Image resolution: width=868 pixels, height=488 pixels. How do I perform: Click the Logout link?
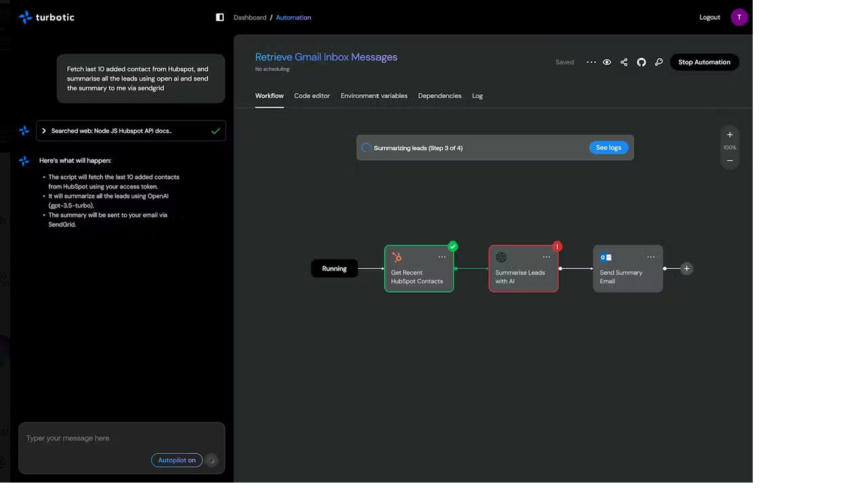pos(710,17)
